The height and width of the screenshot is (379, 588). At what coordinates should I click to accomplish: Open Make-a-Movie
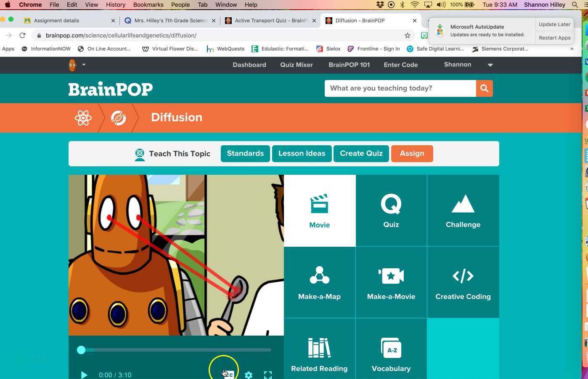[x=391, y=282]
